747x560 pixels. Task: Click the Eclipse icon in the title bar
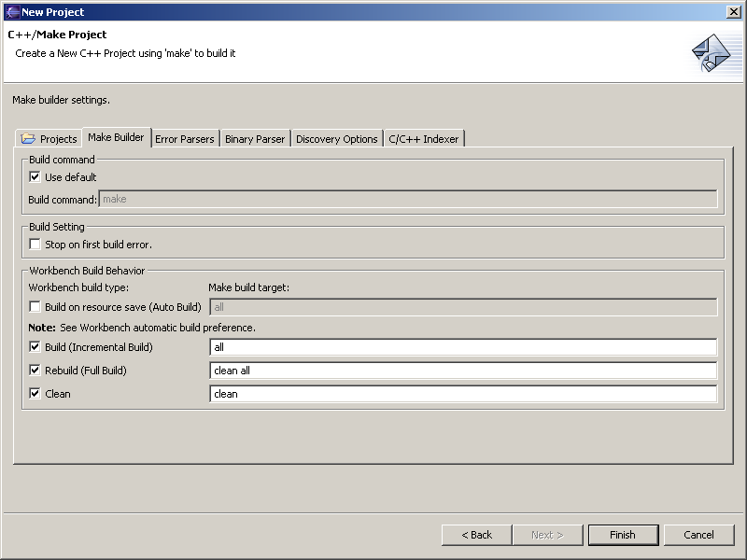pyautogui.click(x=12, y=11)
